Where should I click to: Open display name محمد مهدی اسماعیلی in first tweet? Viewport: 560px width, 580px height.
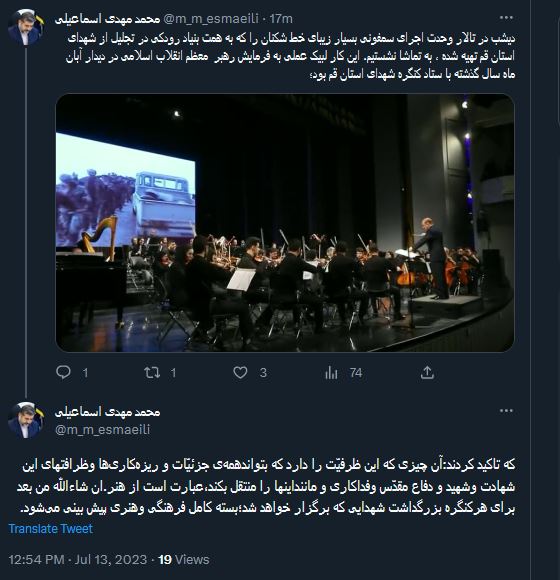pyautogui.click(x=107, y=19)
